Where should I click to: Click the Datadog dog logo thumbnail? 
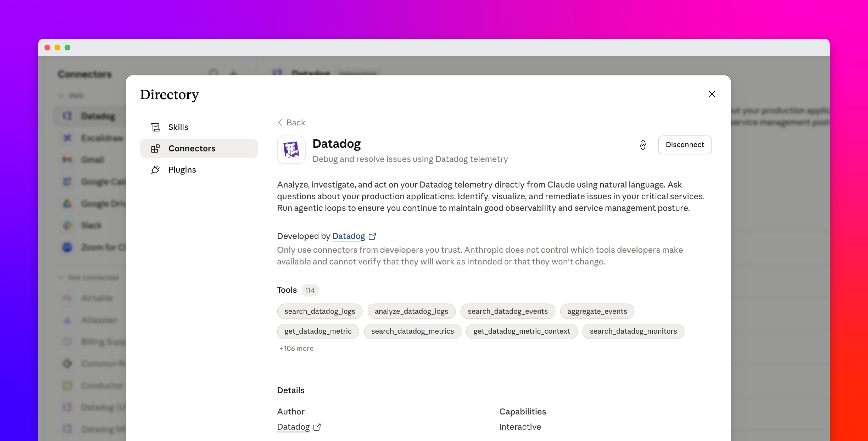pos(291,150)
